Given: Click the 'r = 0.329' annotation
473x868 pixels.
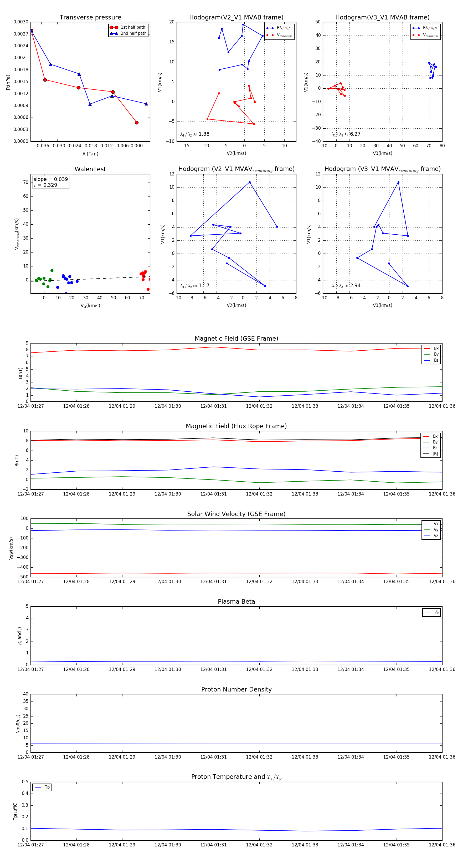Looking at the screenshot, I should tap(45, 185).
